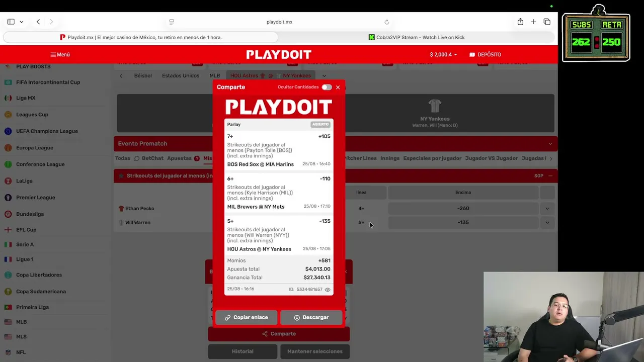Screen dimensions: 644x362
Task: Click the LaLiga flag icon
Action: pyautogui.click(x=8, y=181)
